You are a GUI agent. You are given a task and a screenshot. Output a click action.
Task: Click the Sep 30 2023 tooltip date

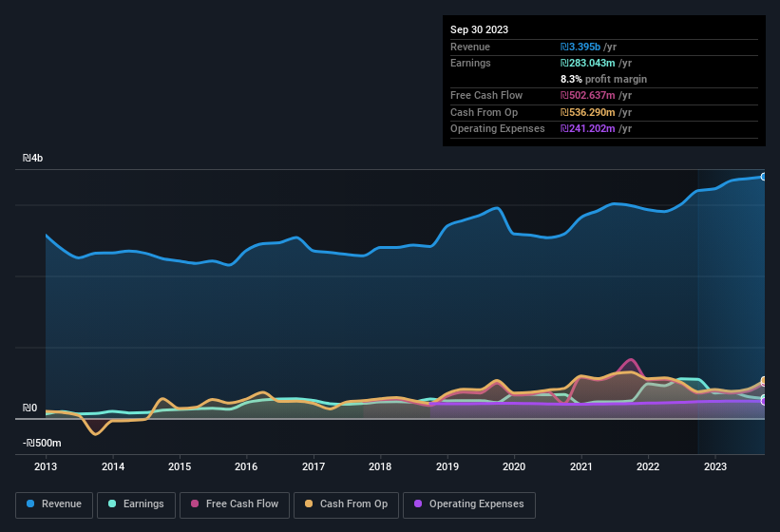pyautogui.click(x=479, y=29)
